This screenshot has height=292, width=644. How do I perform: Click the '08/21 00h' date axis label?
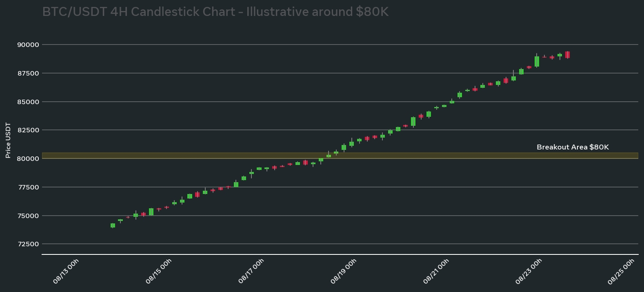tap(436, 271)
